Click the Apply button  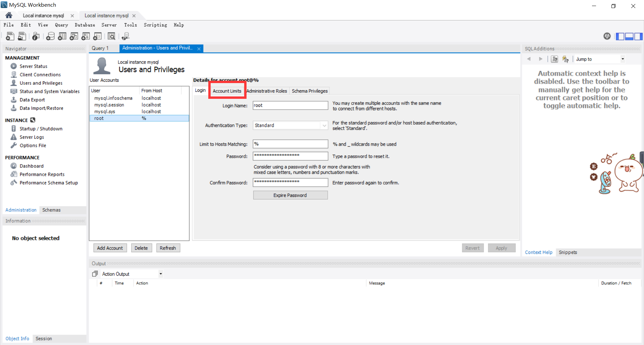(x=501, y=248)
